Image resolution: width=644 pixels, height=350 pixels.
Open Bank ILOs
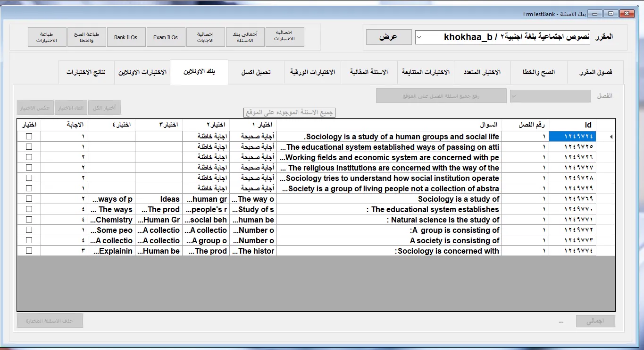click(126, 37)
